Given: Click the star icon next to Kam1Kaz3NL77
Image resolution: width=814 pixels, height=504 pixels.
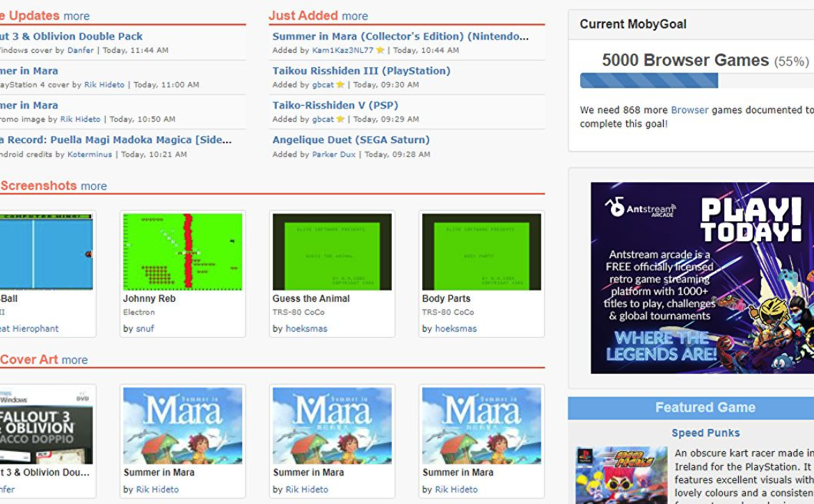Looking at the screenshot, I should pos(380,50).
